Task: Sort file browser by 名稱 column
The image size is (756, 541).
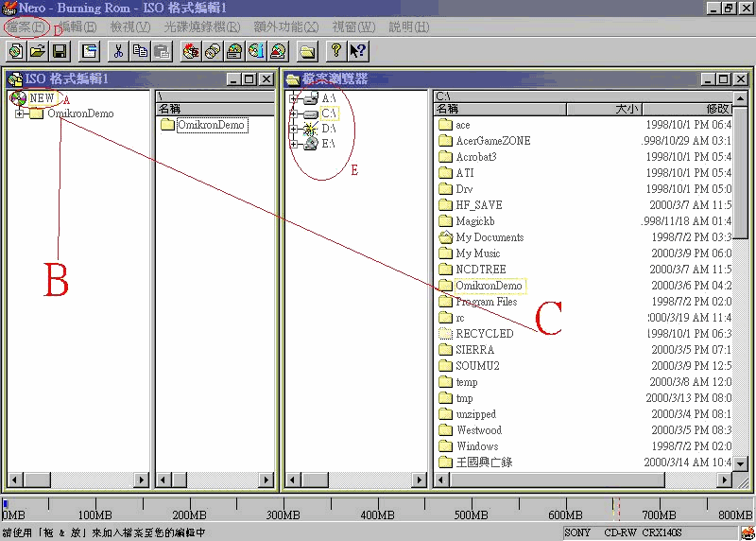Action: [500, 109]
